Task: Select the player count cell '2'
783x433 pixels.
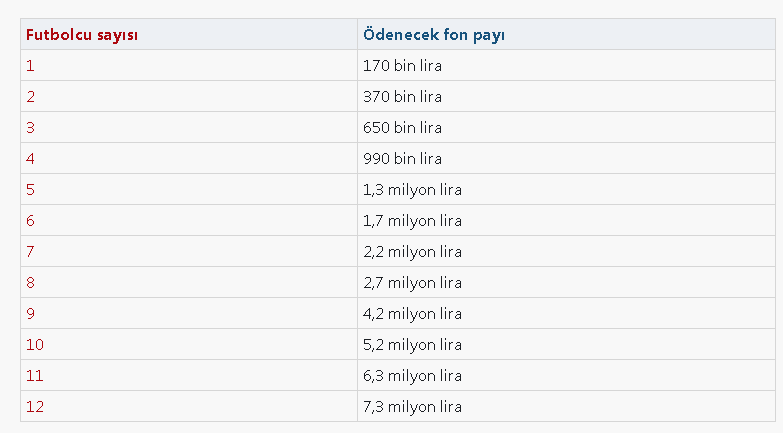Action: point(31,97)
